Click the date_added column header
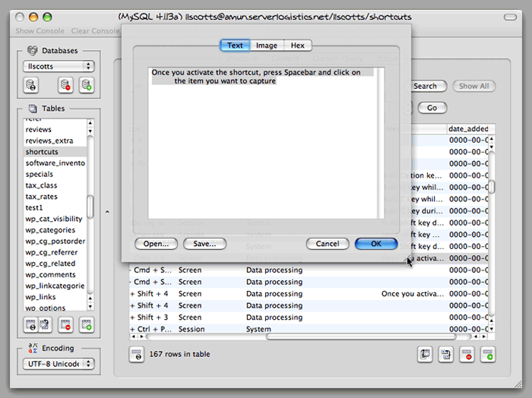 (468, 129)
